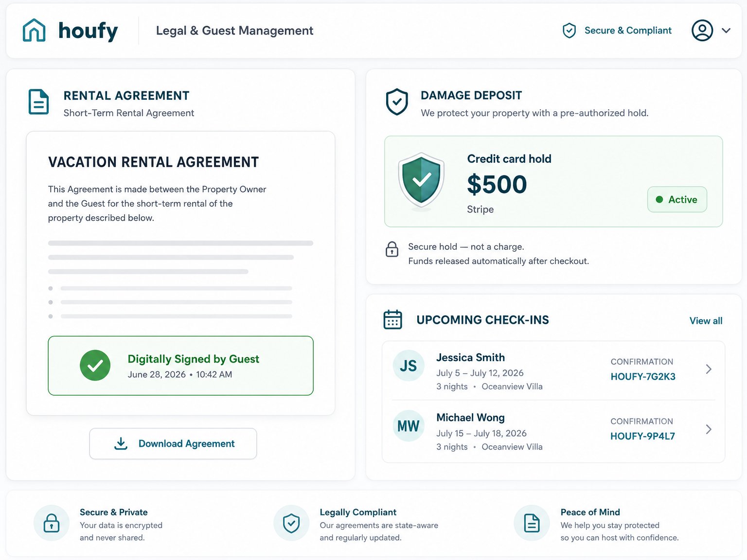
Task: Click the Jessica Smith guest name
Action: [x=470, y=358]
